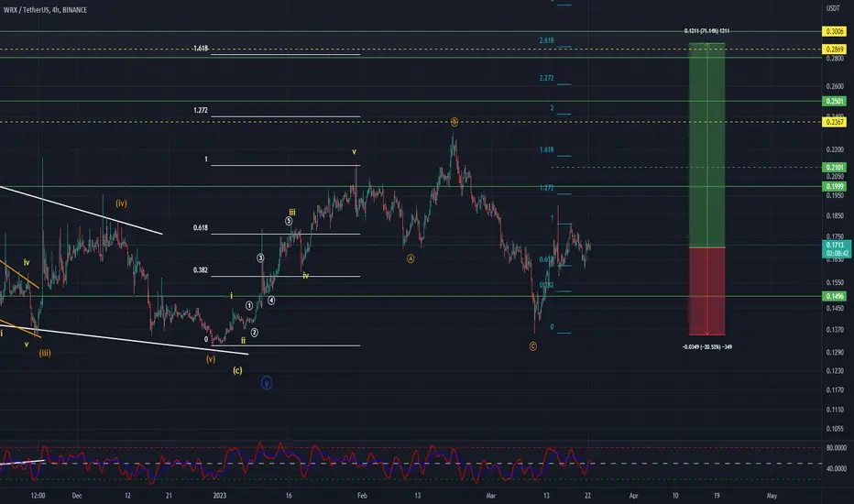This screenshot has width=854, height=504.
Task: Select the yellow 0.3006 price label
Action: pyautogui.click(x=835, y=31)
